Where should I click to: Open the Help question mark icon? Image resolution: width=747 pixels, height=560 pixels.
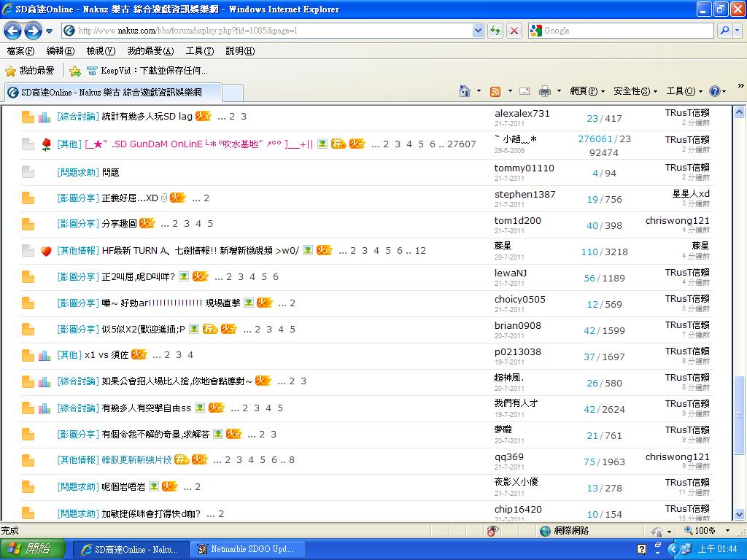[x=715, y=91]
